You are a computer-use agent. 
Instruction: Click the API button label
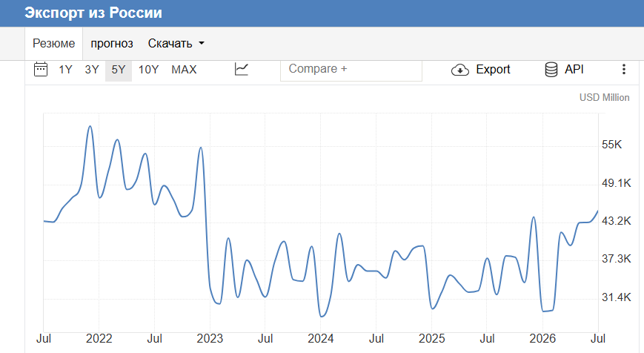[x=574, y=70]
